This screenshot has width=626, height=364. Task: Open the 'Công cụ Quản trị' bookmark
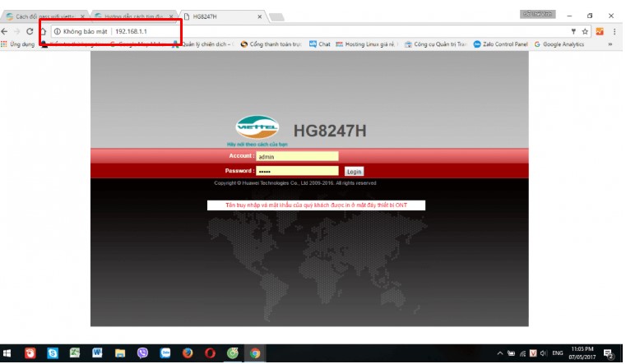pos(435,44)
